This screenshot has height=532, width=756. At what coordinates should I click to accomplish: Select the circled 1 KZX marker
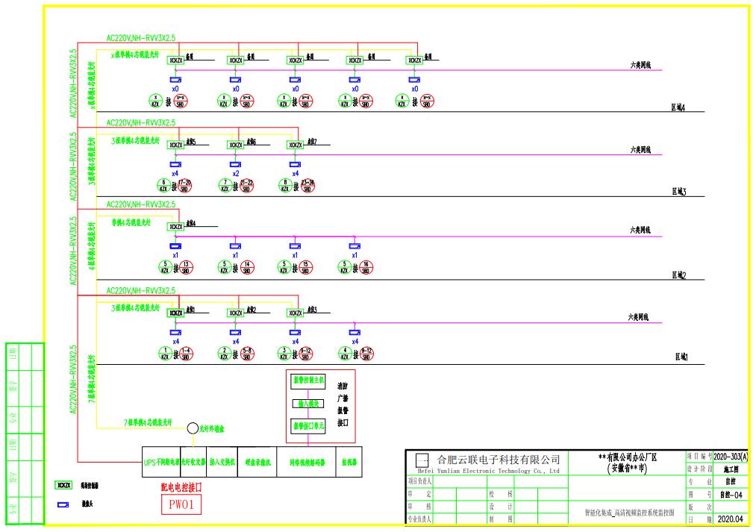(164, 354)
